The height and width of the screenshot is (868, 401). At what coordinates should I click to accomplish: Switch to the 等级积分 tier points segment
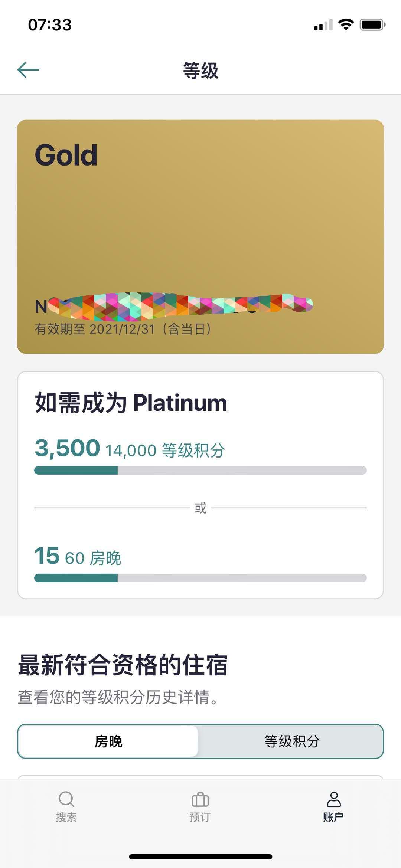pyautogui.click(x=292, y=741)
